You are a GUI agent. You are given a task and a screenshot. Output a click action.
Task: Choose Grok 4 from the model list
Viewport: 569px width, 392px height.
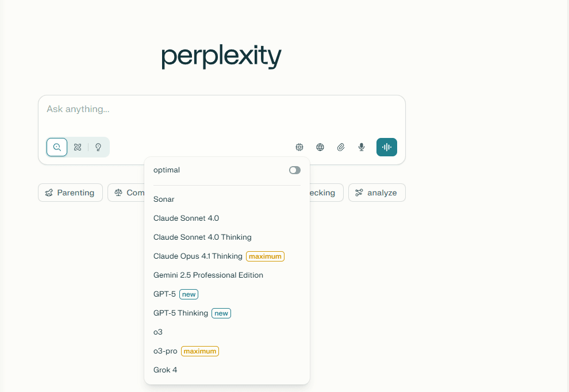coord(165,370)
